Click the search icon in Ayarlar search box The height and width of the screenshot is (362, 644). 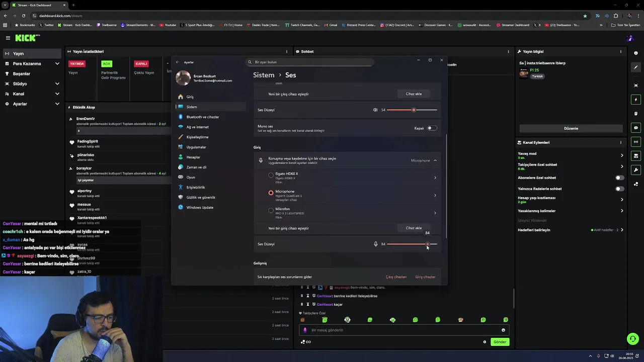(x=250, y=62)
